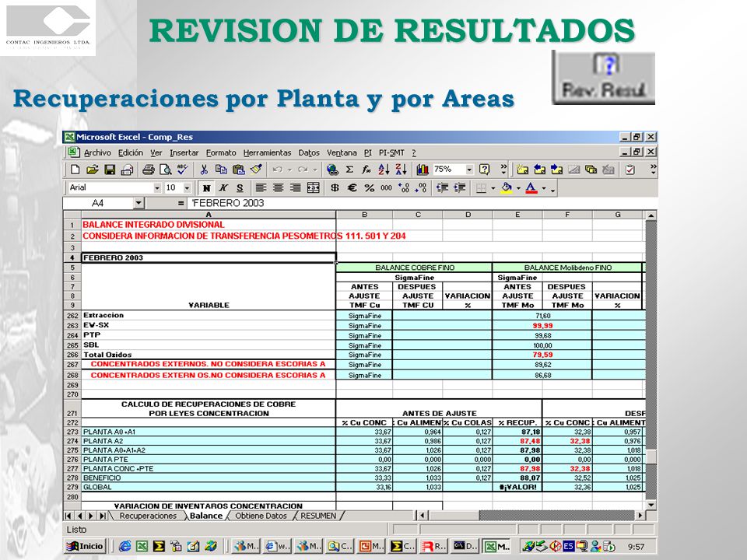
Task: Click the Rev. Resul button
Action: click(x=604, y=77)
